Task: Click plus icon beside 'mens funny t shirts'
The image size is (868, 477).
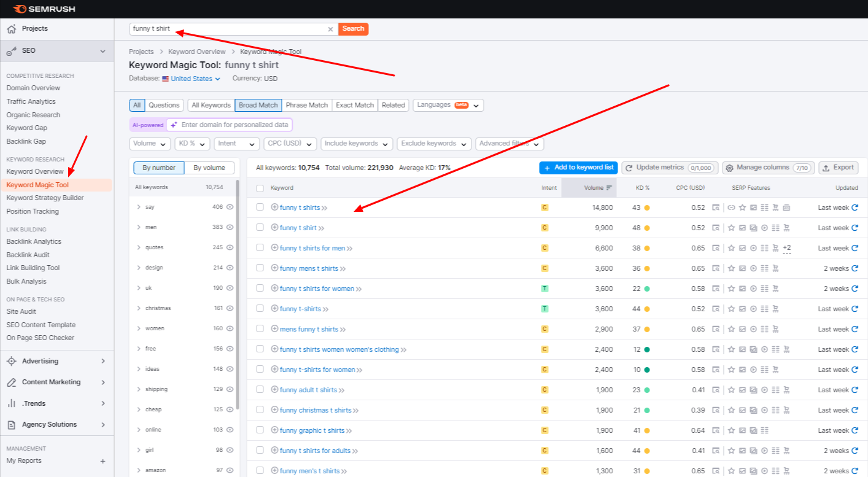Action: 274,329
